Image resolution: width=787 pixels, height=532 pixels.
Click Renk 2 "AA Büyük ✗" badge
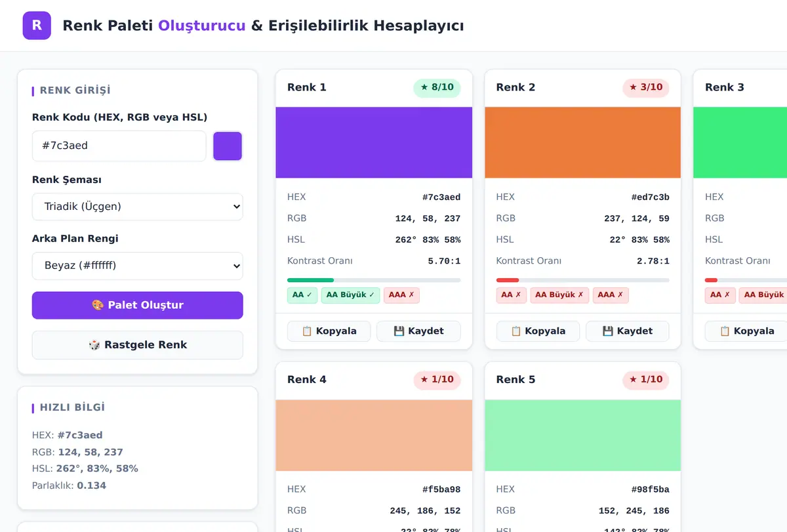559,295
